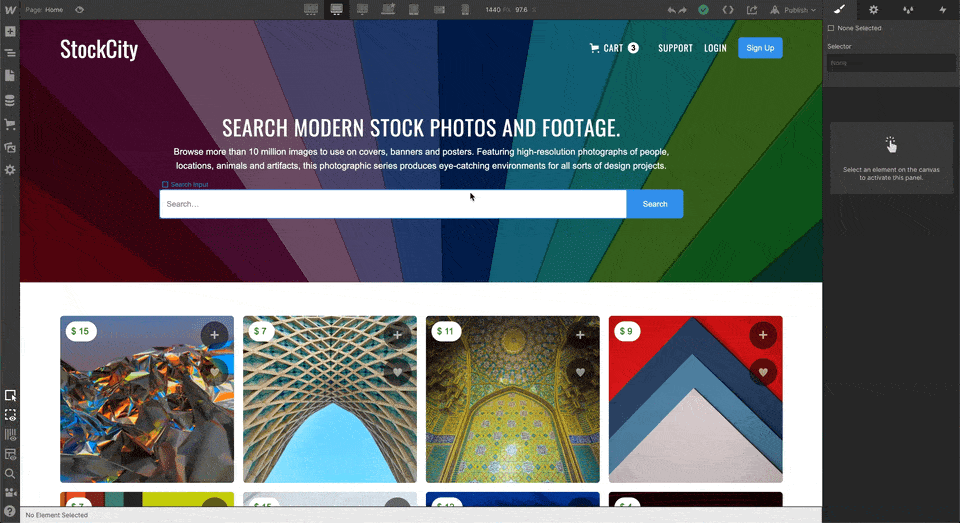Switch to the Style brush tab
960x523 pixels.
pyautogui.click(x=839, y=9)
